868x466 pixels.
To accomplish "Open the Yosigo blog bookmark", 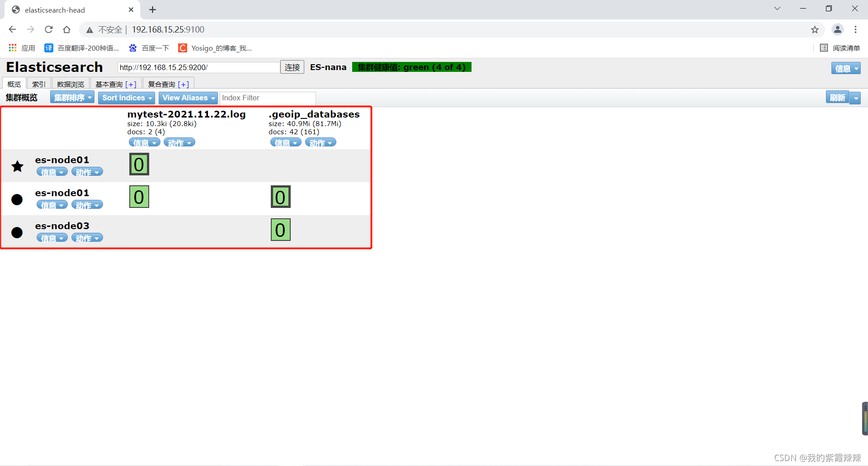I will (x=215, y=48).
